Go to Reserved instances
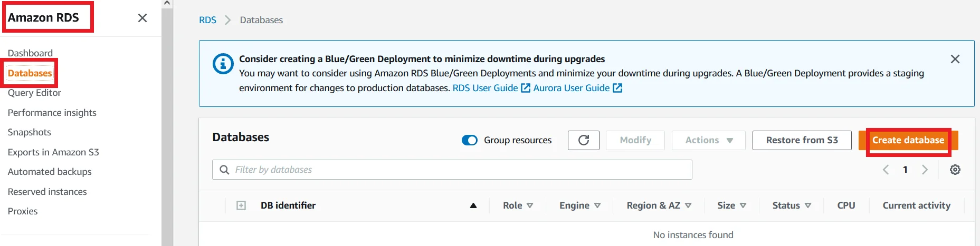 click(x=47, y=192)
